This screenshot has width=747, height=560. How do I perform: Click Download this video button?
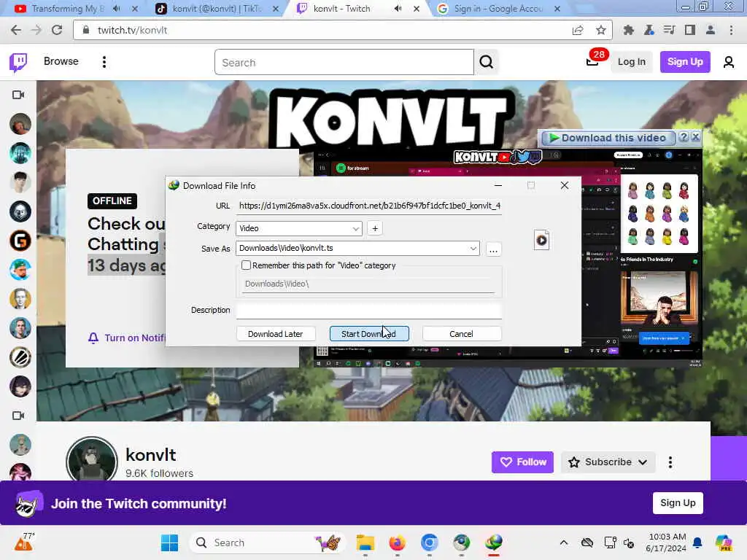coord(608,138)
